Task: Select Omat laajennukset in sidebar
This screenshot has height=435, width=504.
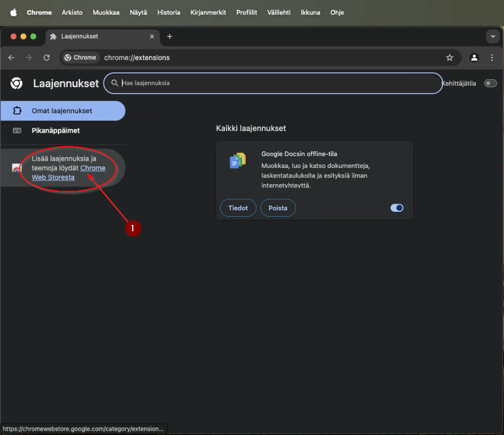Action: coord(63,111)
